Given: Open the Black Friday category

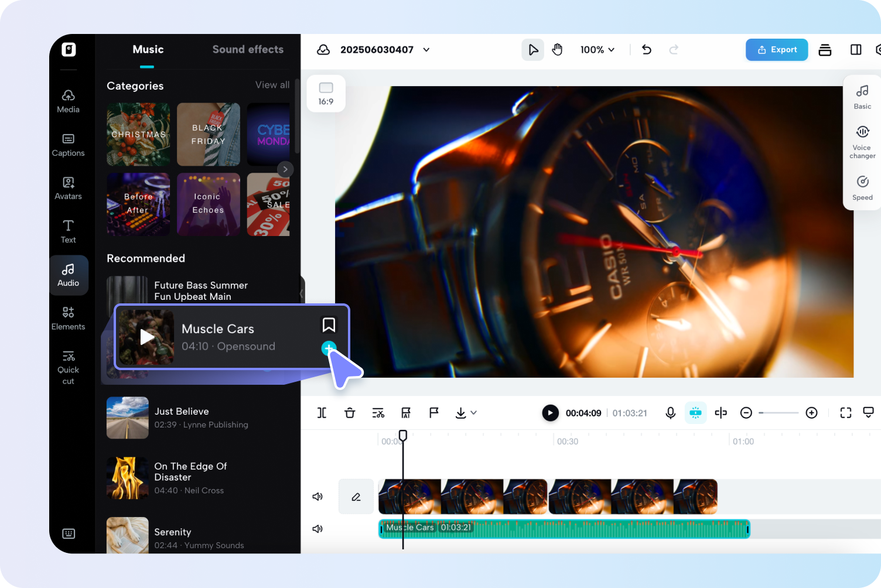Looking at the screenshot, I should (x=209, y=135).
